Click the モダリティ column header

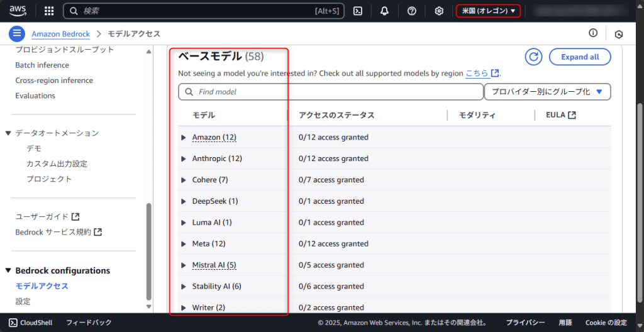tap(477, 116)
